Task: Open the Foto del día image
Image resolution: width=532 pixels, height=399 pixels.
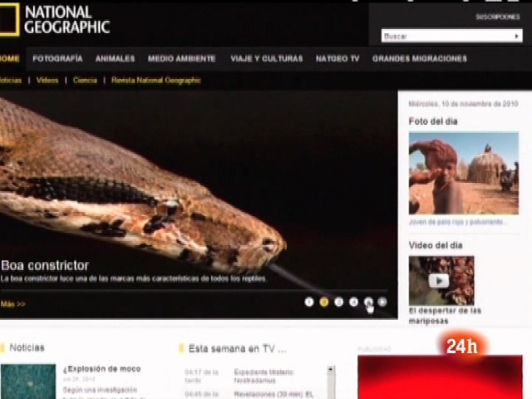Action: 463,173
